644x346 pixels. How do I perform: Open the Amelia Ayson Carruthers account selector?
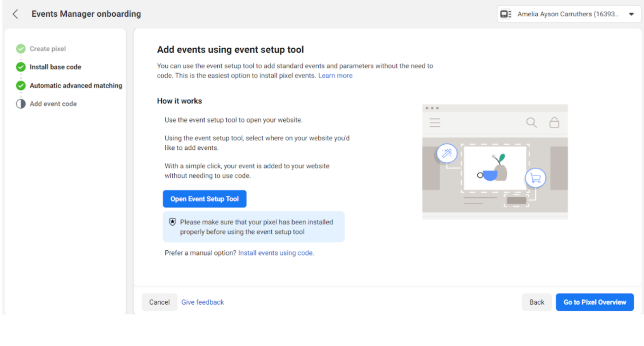(x=569, y=14)
